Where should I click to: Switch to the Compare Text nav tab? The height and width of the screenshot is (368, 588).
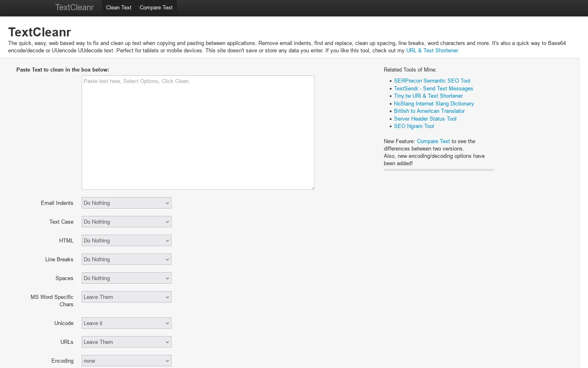156,7
